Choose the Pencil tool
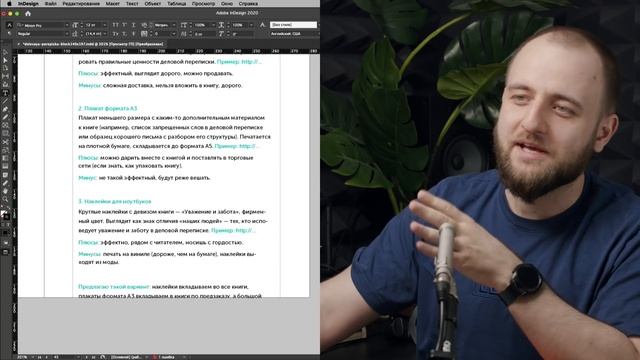640x360 pixels. 5,117
